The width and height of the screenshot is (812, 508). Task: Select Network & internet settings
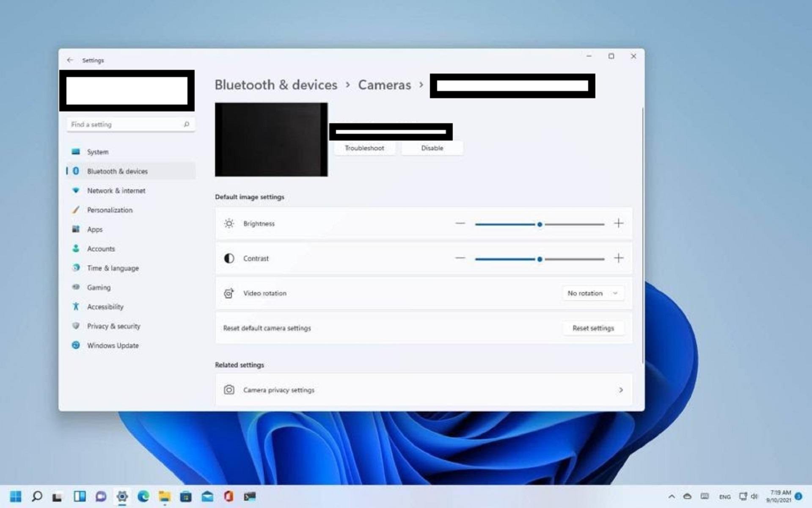[116, 190]
